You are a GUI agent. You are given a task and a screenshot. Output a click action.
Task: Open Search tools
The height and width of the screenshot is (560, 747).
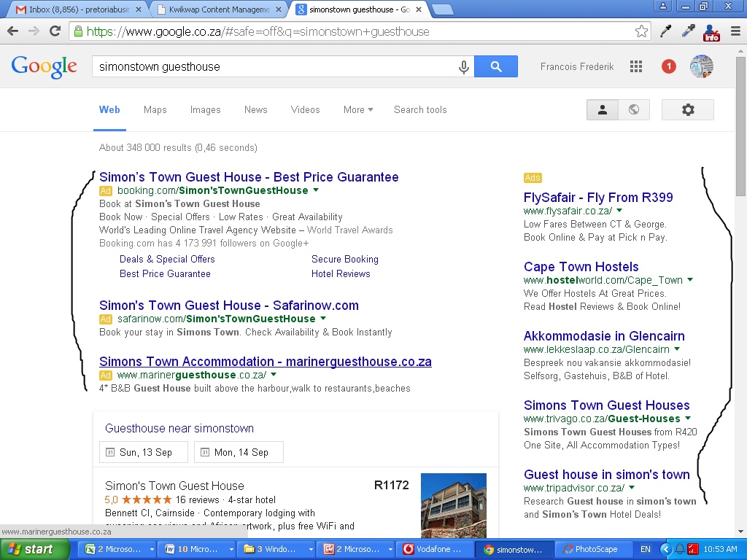420,109
